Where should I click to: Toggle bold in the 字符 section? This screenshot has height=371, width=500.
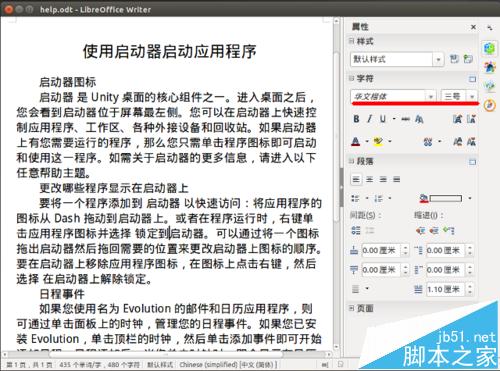tap(356, 119)
